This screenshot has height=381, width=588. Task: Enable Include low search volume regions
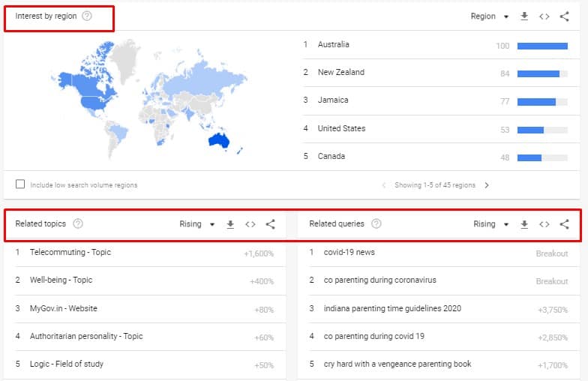[x=20, y=184]
